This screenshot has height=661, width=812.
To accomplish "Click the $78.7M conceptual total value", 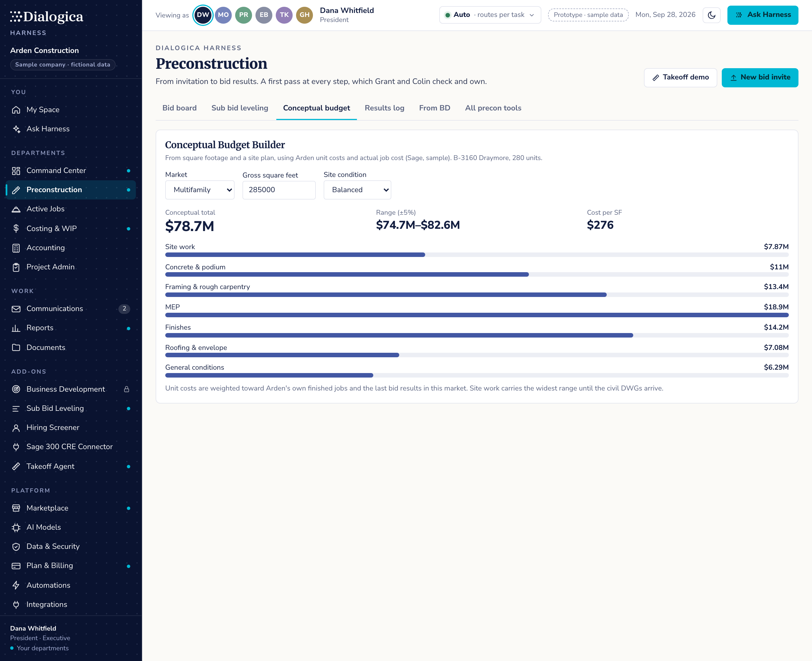I will (190, 227).
